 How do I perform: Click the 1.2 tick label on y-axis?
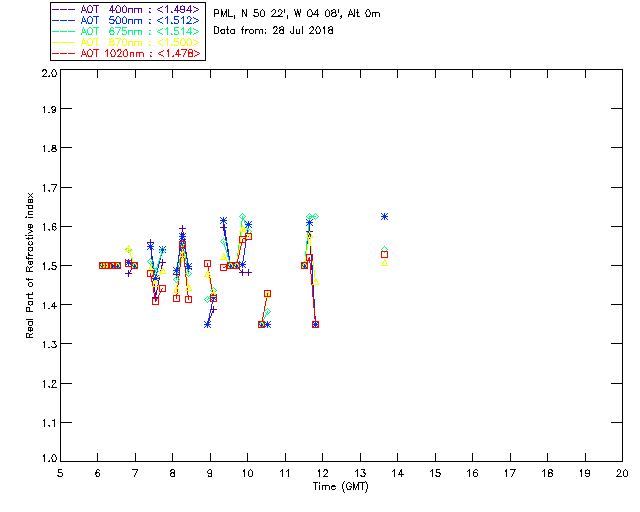coord(49,384)
